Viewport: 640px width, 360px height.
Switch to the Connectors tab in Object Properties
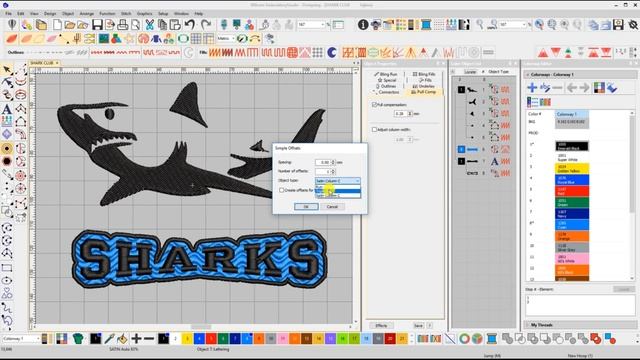(x=385, y=92)
